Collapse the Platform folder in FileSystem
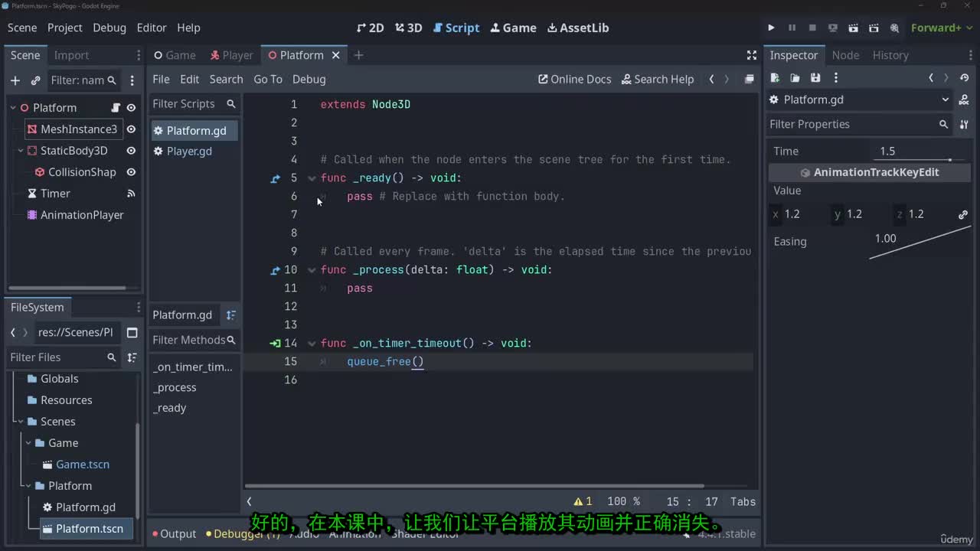This screenshot has width=980, height=551. point(28,486)
